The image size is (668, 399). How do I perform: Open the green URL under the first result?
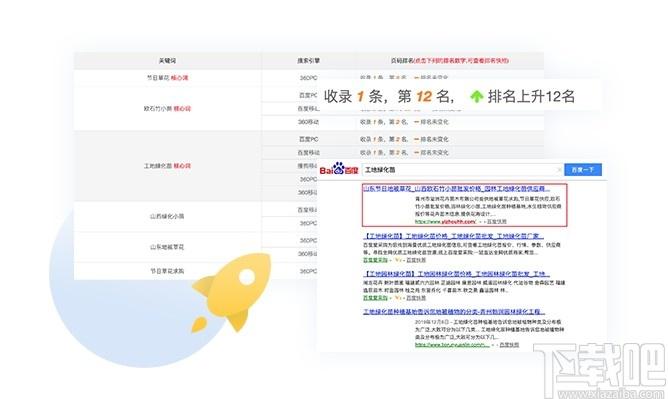pos(446,222)
